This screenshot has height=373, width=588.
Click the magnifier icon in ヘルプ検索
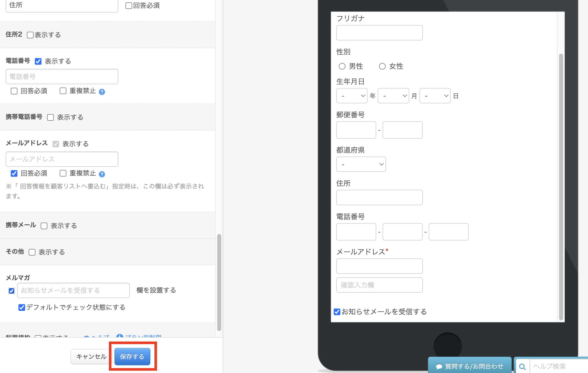[x=522, y=367]
